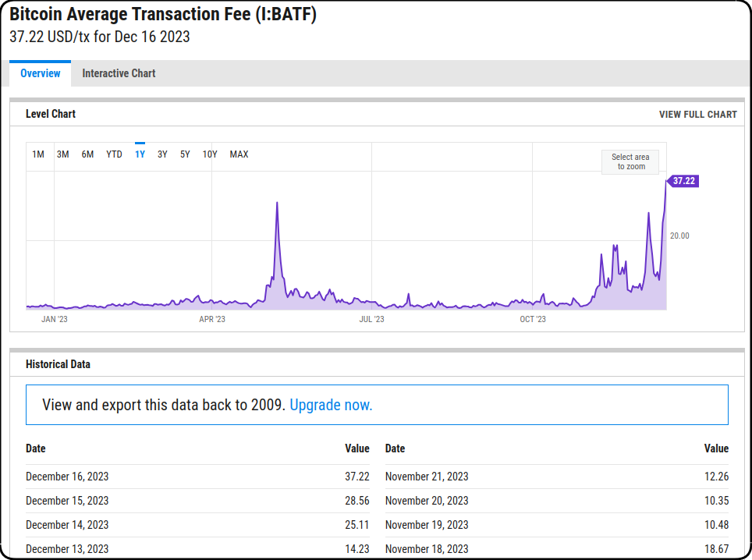Viewport: 752px width, 560px height.
Task: Click the Level Chart heading
Action: pos(51,114)
